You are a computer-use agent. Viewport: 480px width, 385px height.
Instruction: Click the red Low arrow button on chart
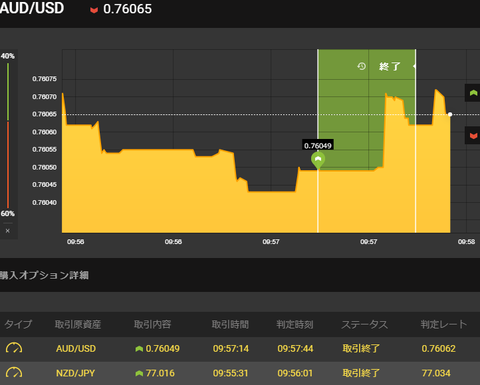[473, 135]
